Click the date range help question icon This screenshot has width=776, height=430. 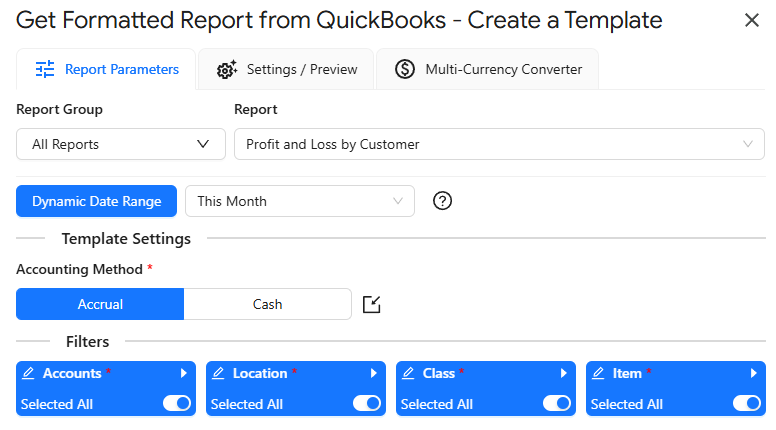click(x=442, y=201)
